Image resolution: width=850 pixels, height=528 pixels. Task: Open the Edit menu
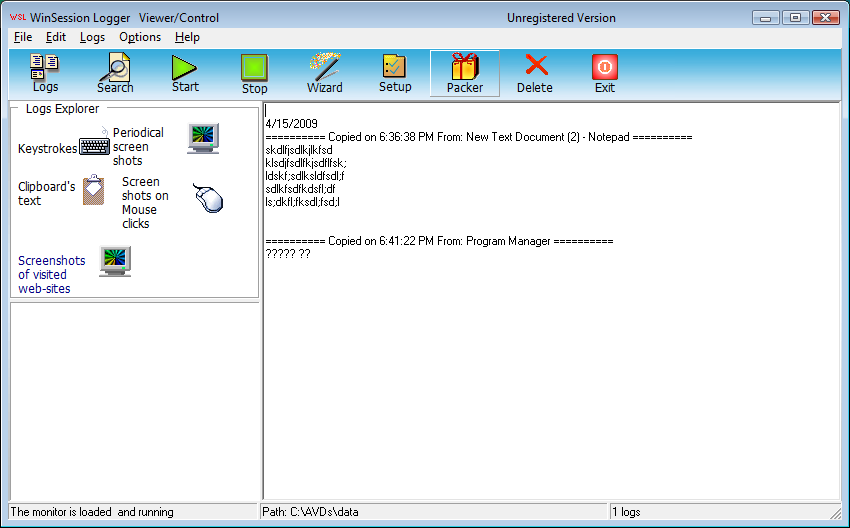56,37
